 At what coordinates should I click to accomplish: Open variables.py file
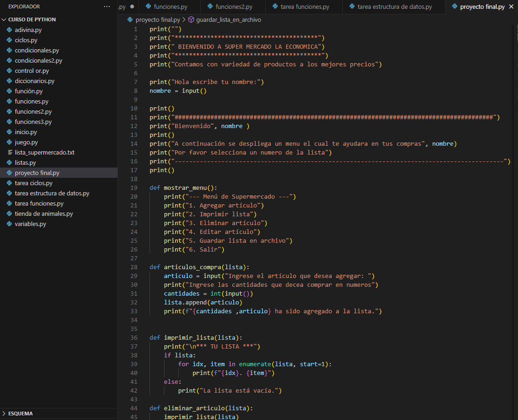point(59,224)
